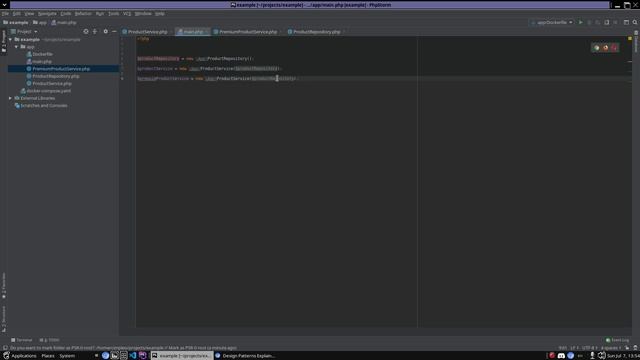Open in Firefox browser icon in editor
The width and height of the screenshot is (640, 360).
[x=605, y=48]
